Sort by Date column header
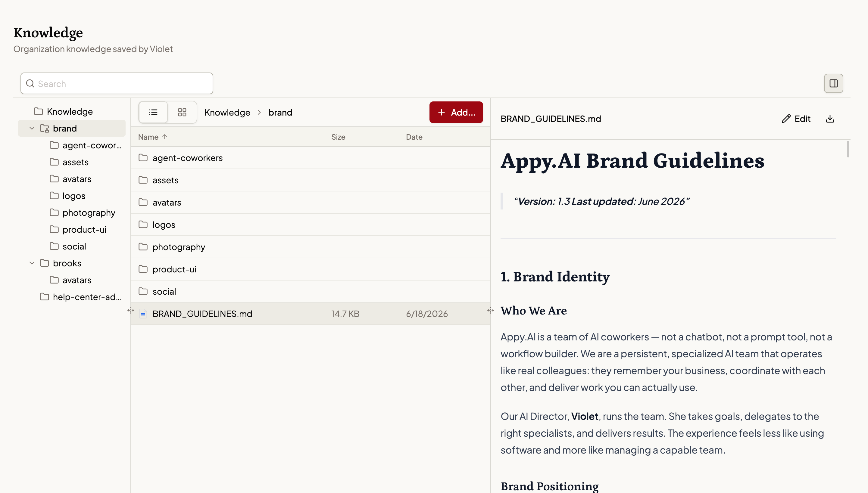This screenshot has width=868, height=493. pos(414,137)
